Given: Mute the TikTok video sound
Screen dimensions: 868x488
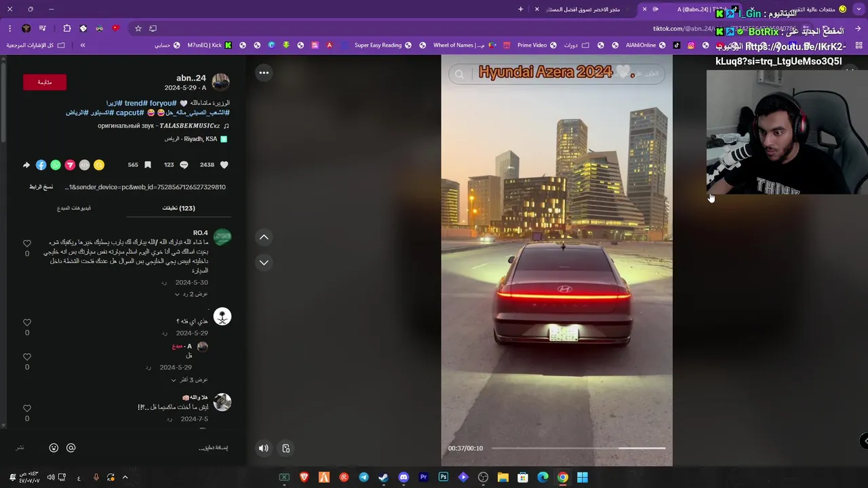Looking at the screenshot, I should pos(264,448).
